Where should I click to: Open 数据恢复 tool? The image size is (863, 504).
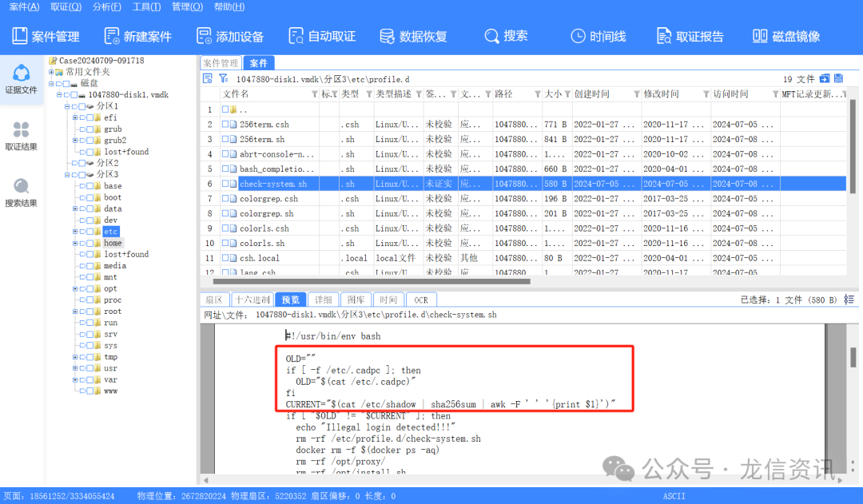tap(413, 36)
